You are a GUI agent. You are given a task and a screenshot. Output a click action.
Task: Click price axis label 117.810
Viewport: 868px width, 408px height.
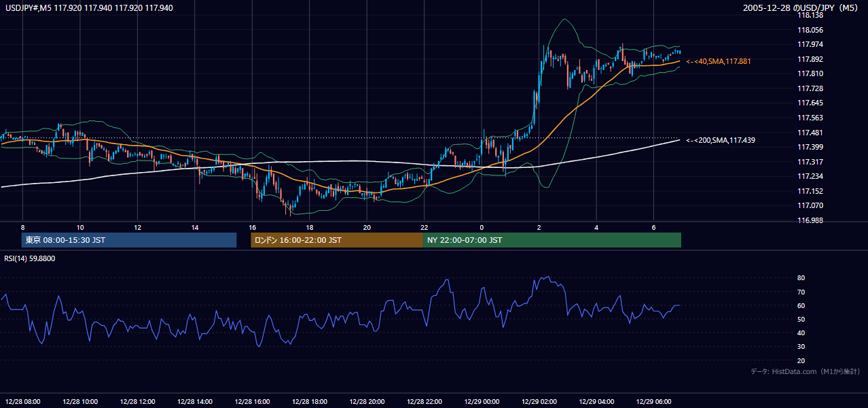810,74
